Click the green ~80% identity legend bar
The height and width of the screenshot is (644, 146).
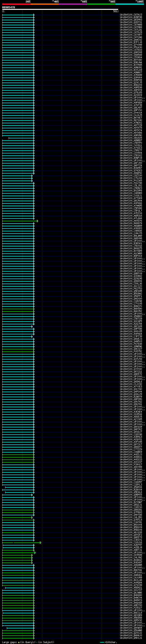click(101, 4)
